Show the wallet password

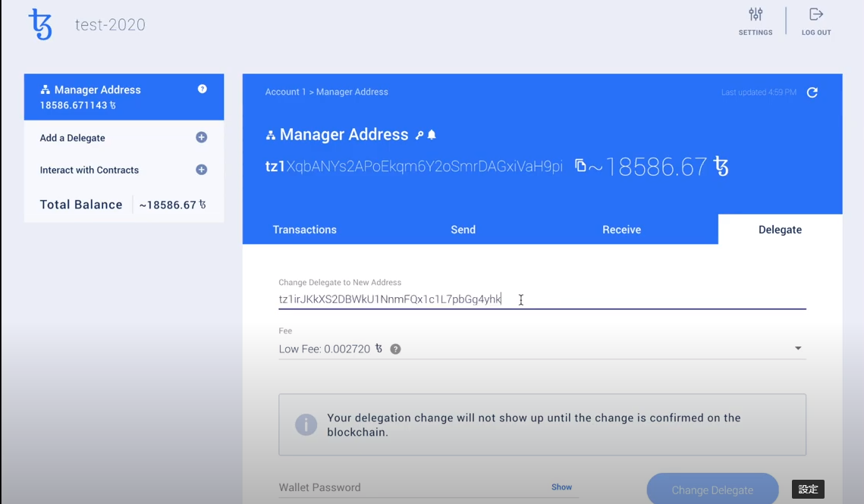(x=561, y=487)
